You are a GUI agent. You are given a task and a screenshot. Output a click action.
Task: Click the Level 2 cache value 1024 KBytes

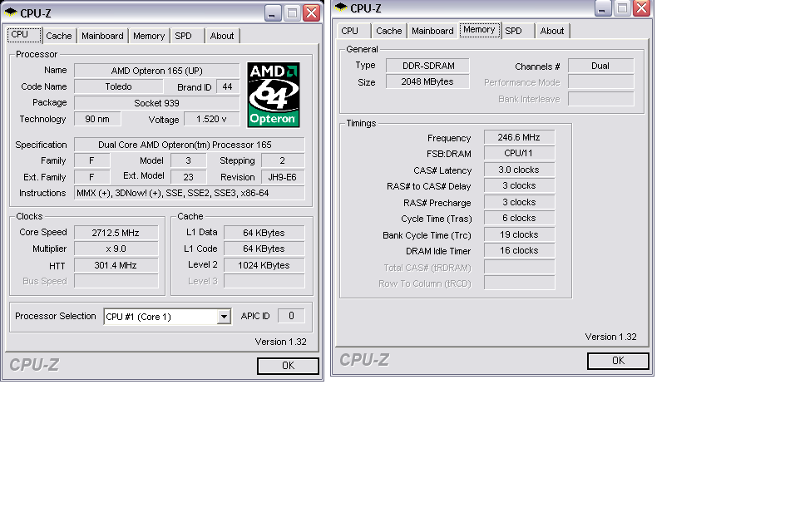point(264,265)
